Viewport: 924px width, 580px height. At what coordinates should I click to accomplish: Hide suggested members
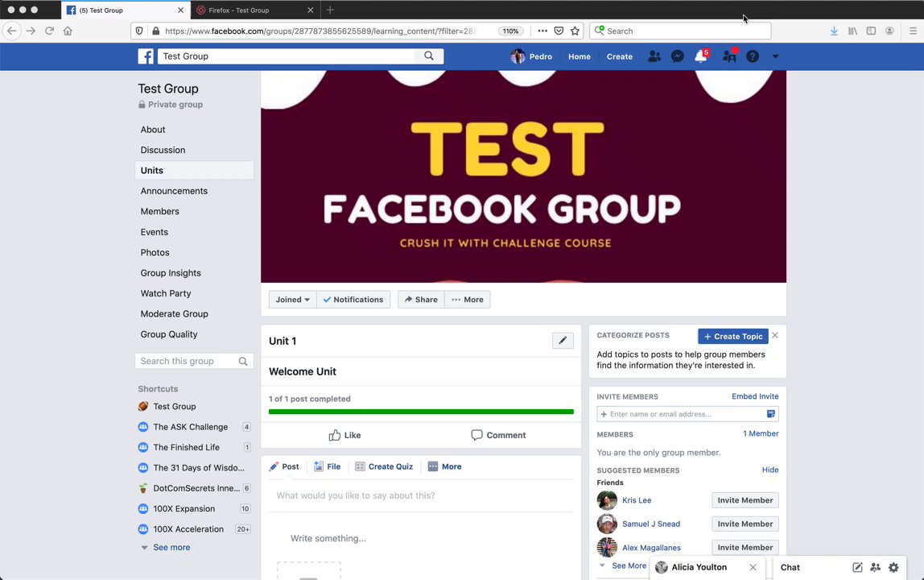coord(770,470)
